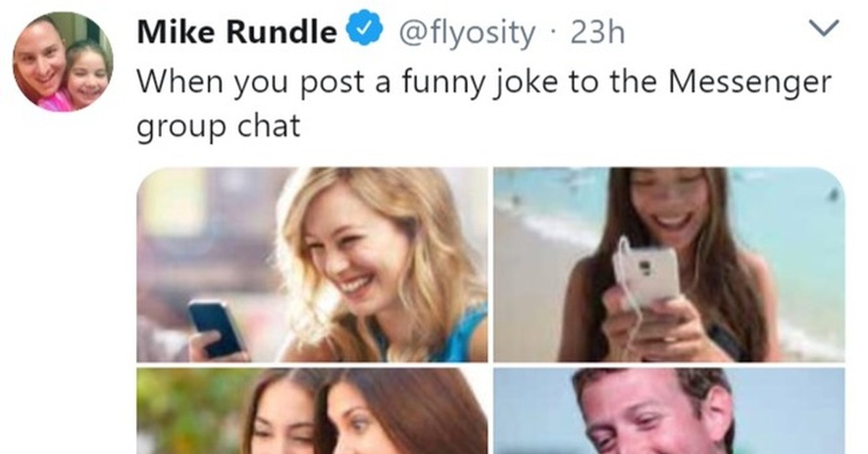
Task: Open the tweet options chevron
Action: (x=822, y=30)
